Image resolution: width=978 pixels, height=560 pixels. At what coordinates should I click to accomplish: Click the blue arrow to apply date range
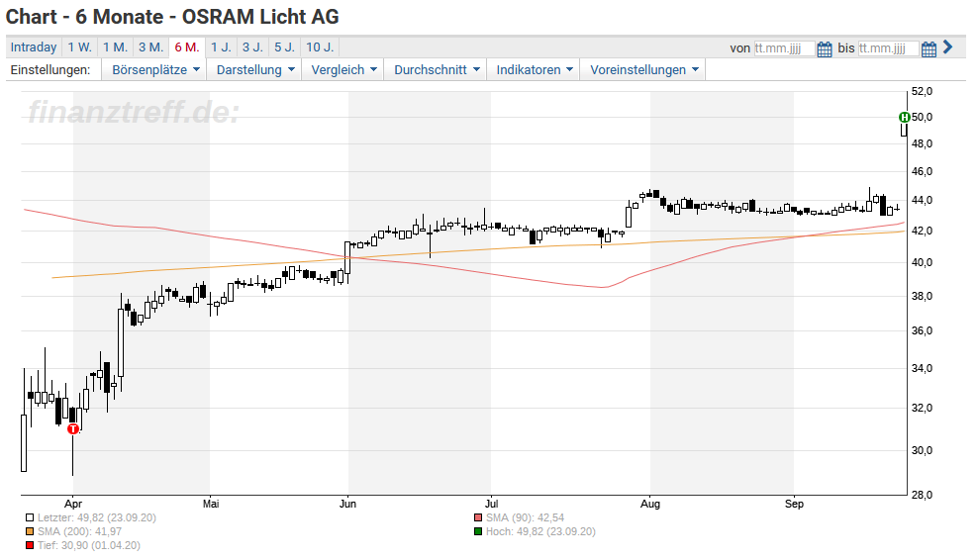[x=948, y=47]
